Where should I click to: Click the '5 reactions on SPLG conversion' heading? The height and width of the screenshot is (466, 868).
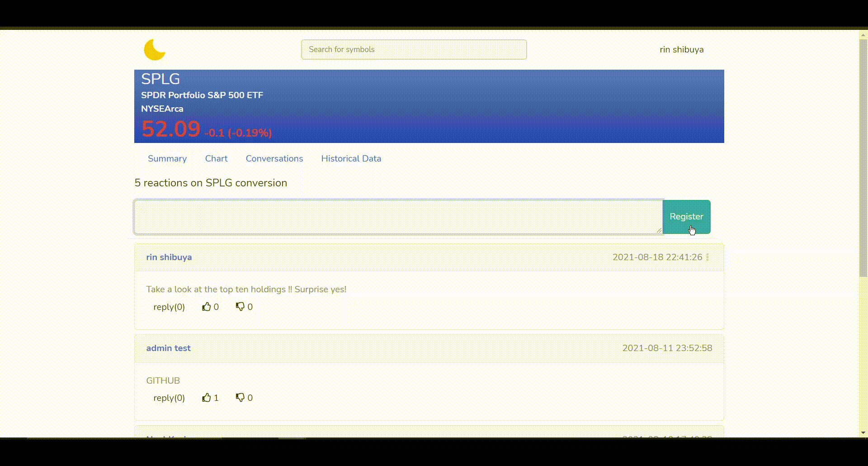(x=211, y=183)
